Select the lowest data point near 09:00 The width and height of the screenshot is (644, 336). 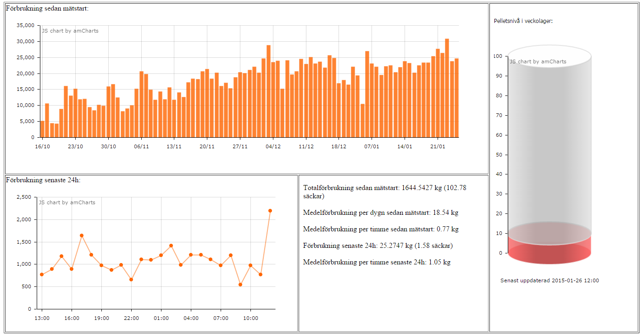click(x=240, y=285)
